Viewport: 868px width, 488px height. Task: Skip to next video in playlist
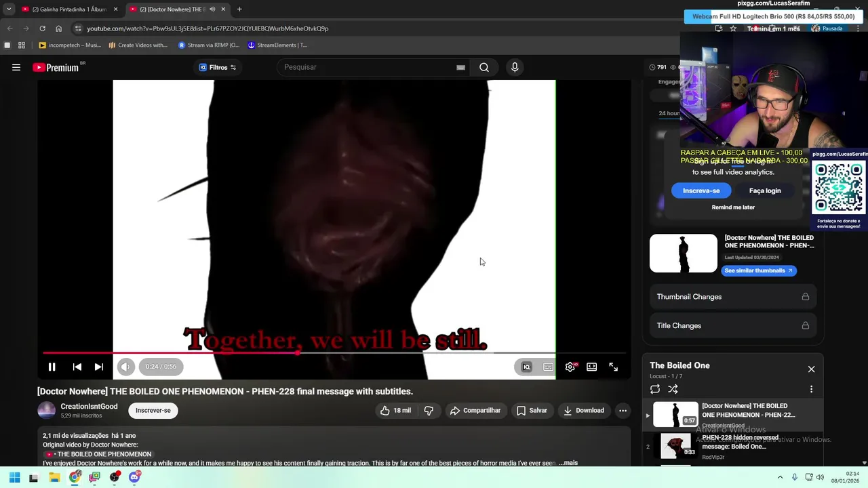point(99,367)
